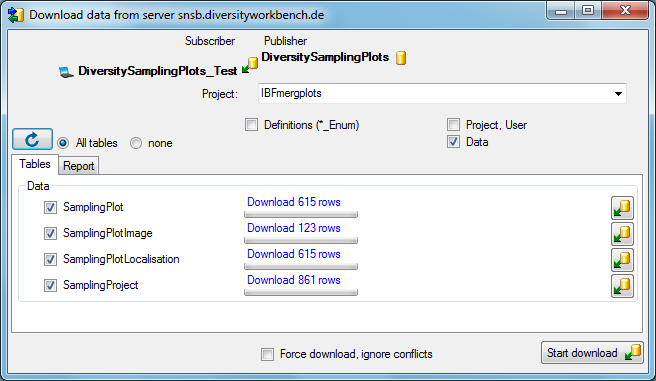Click the SamplingPlot row download icon
This screenshot has width=656, height=381.
pos(622,208)
